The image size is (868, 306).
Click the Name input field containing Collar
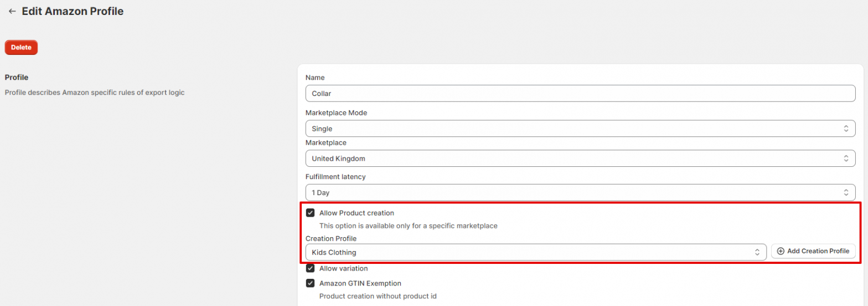(x=580, y=93)
